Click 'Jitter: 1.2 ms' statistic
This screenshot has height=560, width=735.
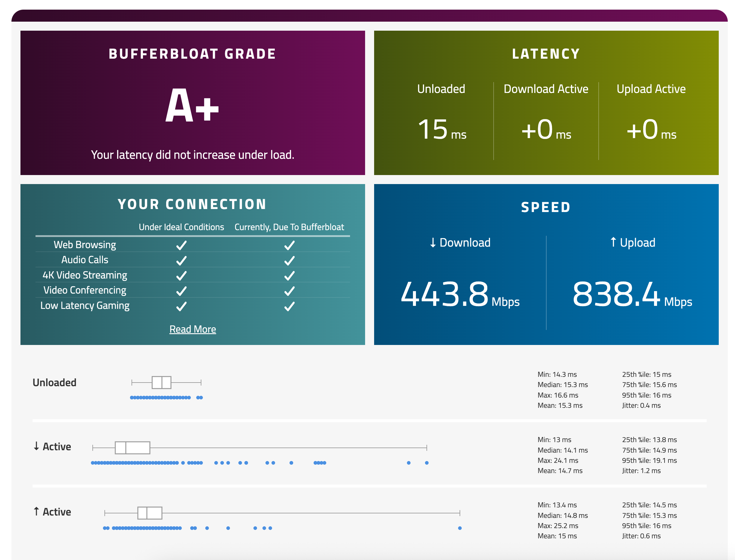641,471
